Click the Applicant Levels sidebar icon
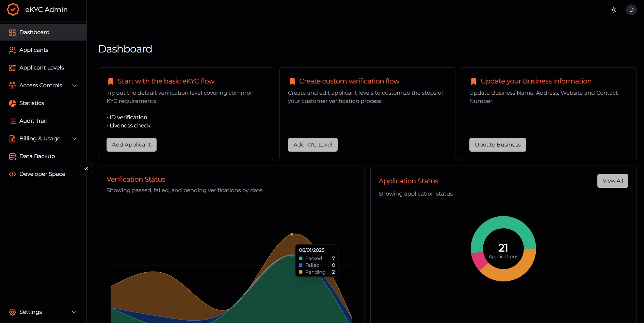 coord(12,68)
